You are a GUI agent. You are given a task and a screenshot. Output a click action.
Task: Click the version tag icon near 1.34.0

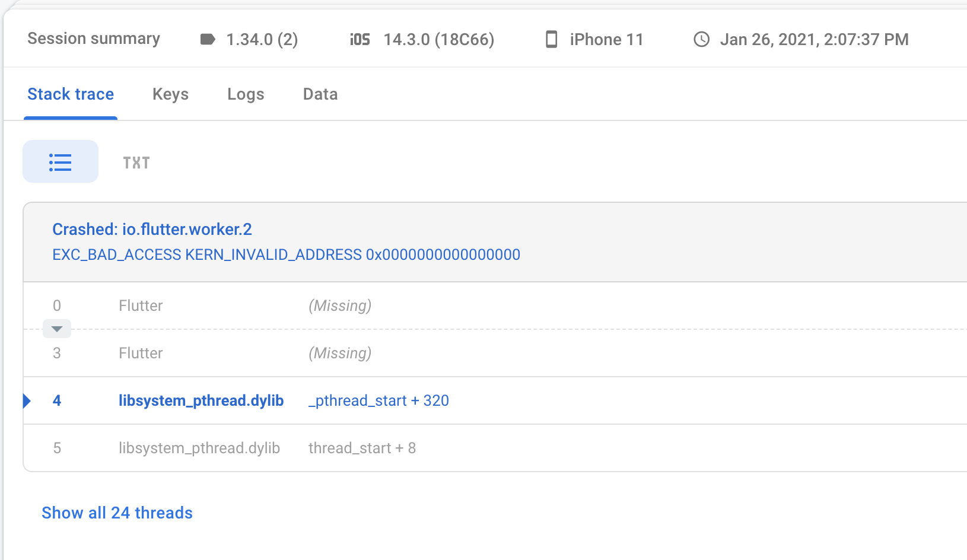point(208,39)
